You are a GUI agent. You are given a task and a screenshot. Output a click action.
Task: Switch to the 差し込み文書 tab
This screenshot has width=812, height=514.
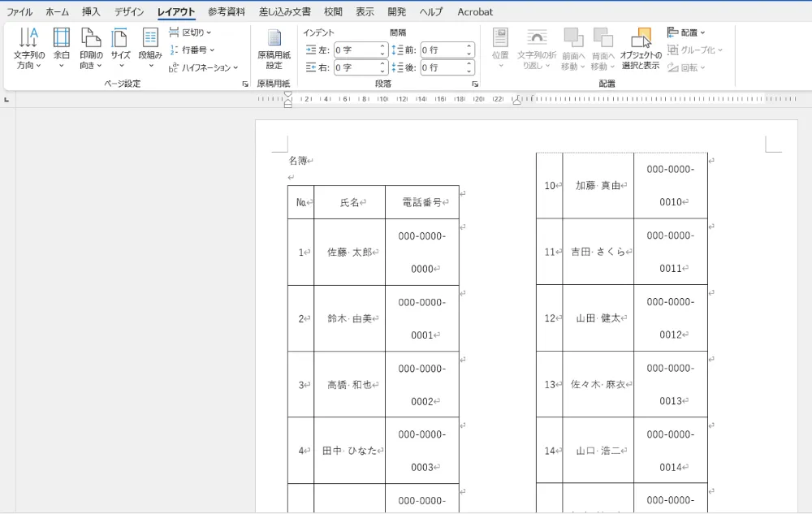[285, 11]
